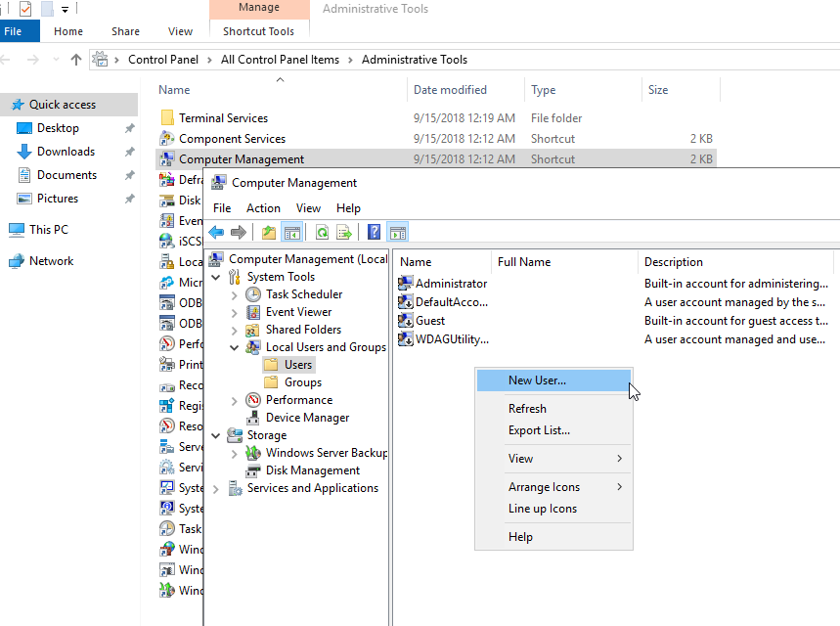Open the File menu in Computer Management
Image resolution: width=840 pixels, height=626 pixels.
tap(222, 208)
